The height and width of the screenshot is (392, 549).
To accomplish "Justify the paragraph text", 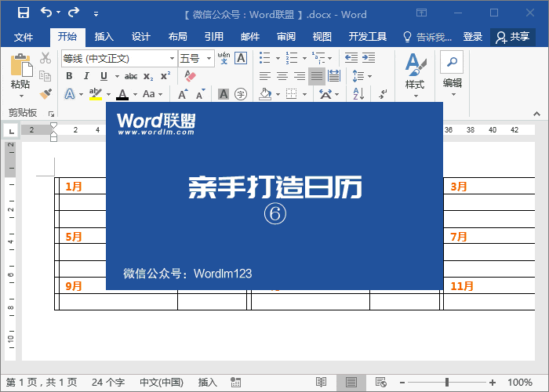I will click(x=317, y=76).
